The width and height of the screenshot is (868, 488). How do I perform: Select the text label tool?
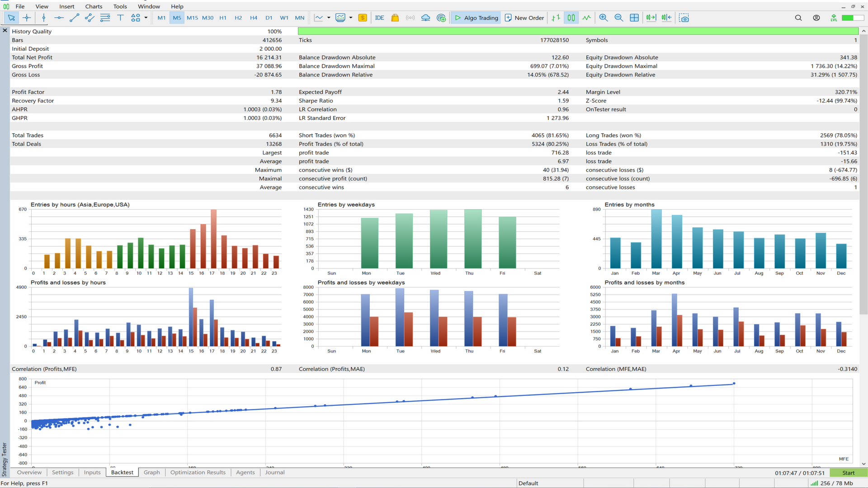click(x=120, y=18)
